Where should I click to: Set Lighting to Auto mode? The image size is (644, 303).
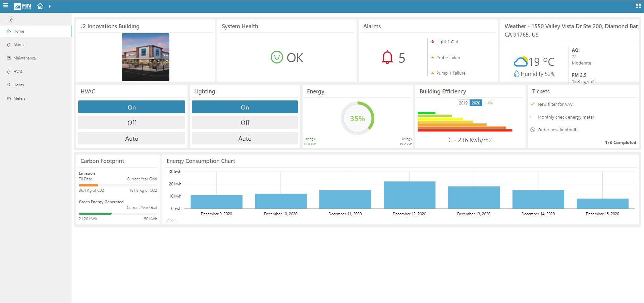pyautogui.click(x=245, y=138)
